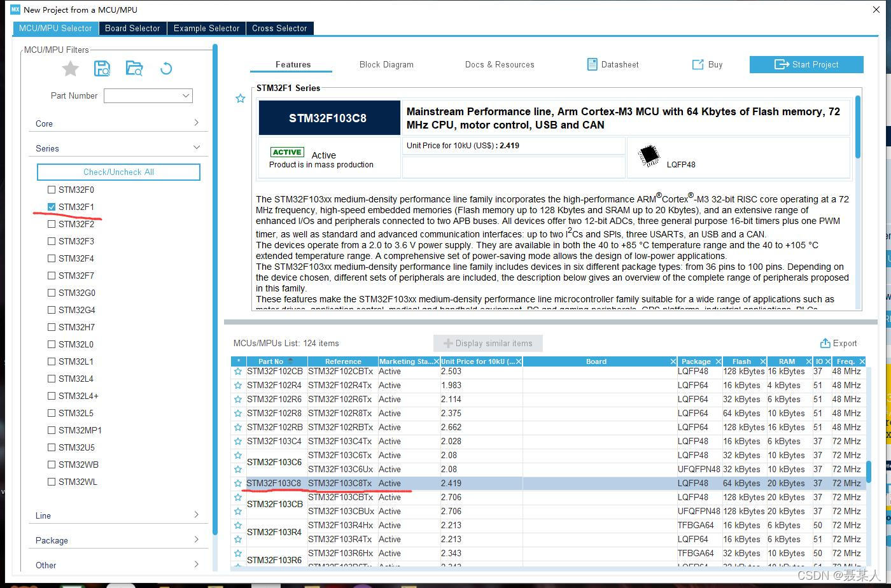The width and height of the screenshot is (891, 588).
Task: Remove the Board column with its X
Action: [x=673, y=361]
